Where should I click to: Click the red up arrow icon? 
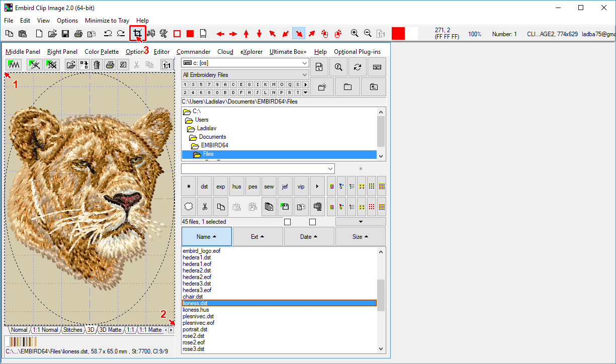[x=246, y=34]
